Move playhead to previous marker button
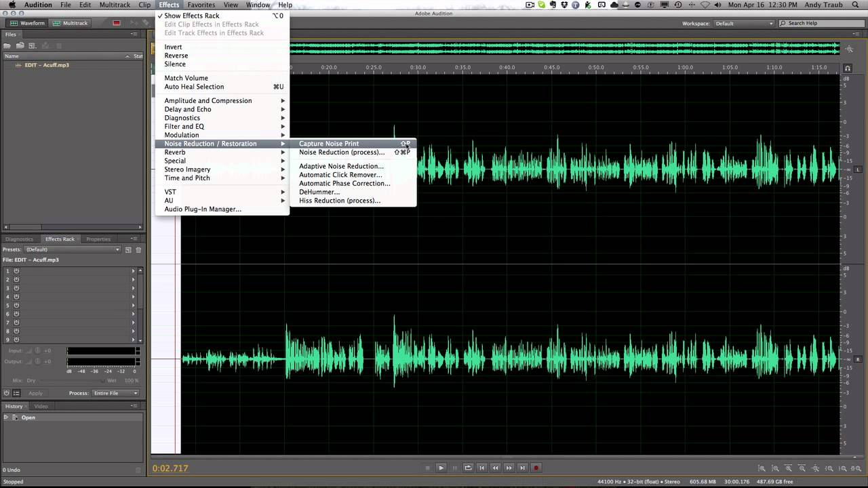Image resolution: width=868 pixels, height=488 pixels. coord(481,468)
